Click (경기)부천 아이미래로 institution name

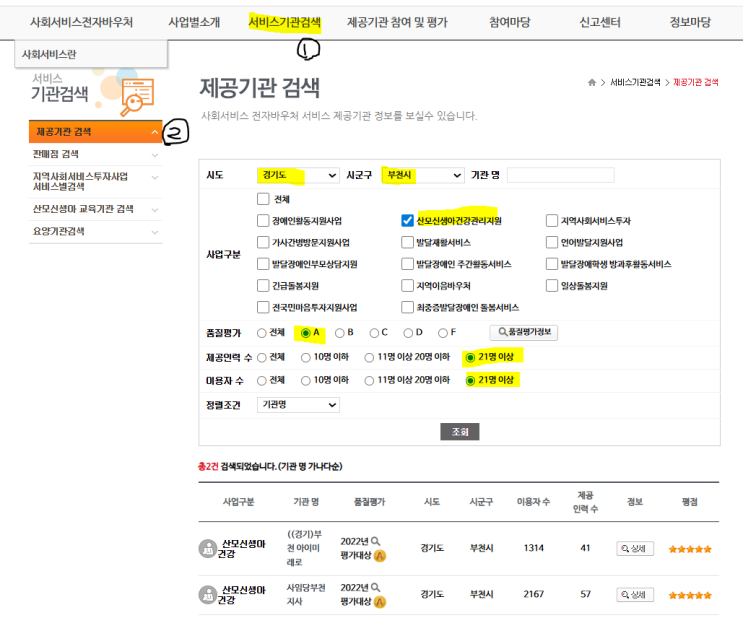(304, 548)
